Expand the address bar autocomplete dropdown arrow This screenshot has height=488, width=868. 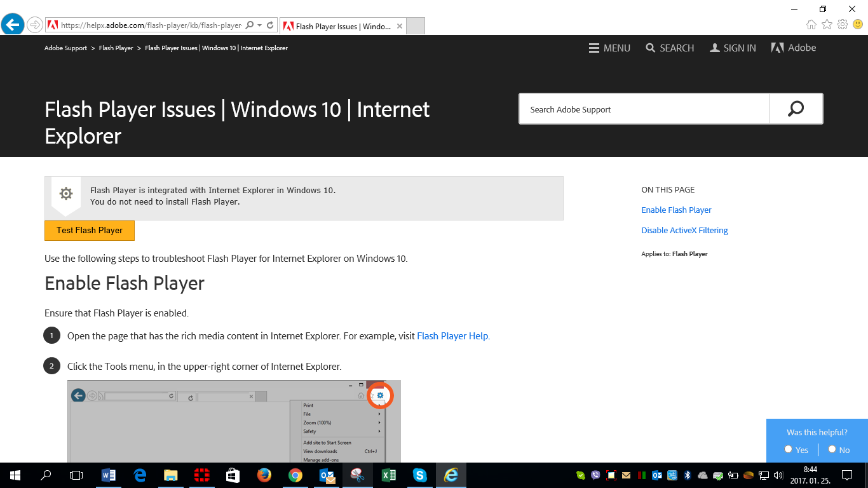pos(260,25)
